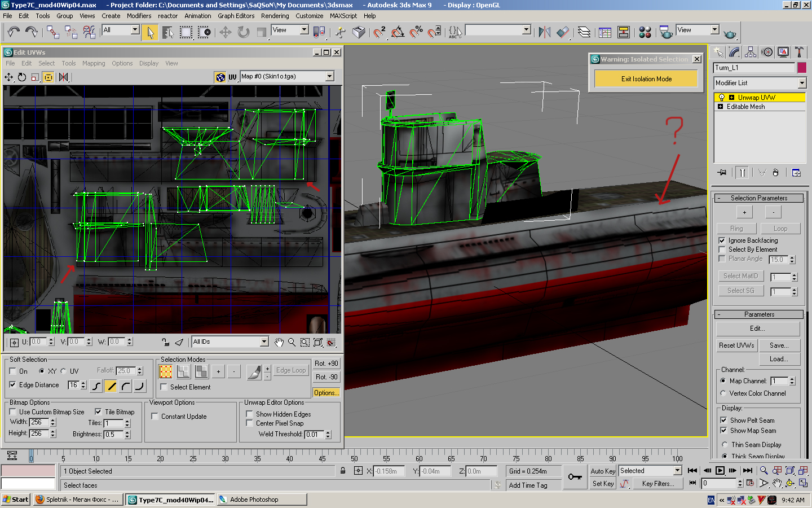Open the Hierarchy command panel tab
Image resolution: width=812 pixels, height=508 pixels.
point(751,52)
